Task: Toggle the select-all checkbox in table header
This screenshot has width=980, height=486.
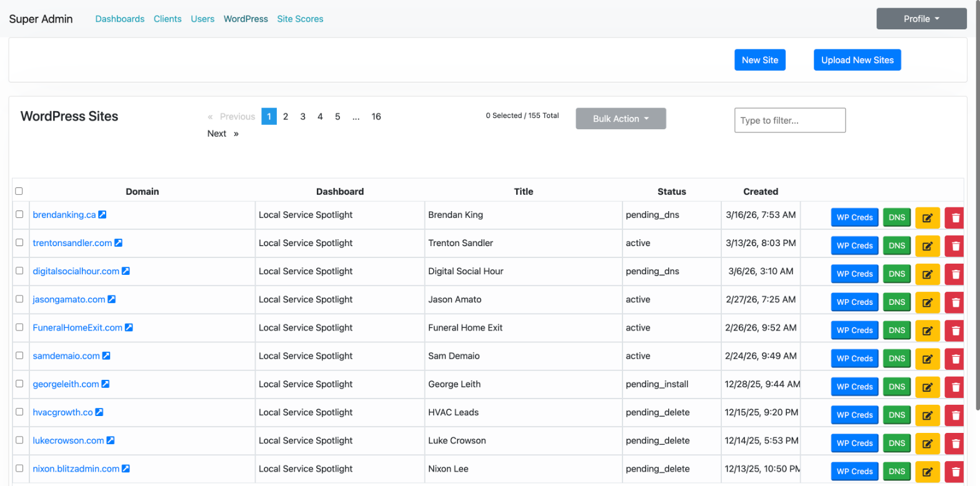Action: [19, 191]
